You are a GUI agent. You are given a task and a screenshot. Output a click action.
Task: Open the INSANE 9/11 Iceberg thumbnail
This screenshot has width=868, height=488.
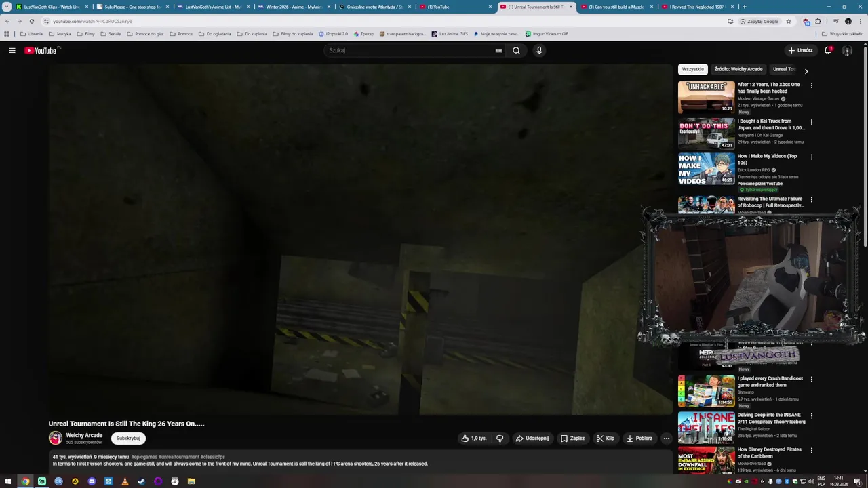706,428
